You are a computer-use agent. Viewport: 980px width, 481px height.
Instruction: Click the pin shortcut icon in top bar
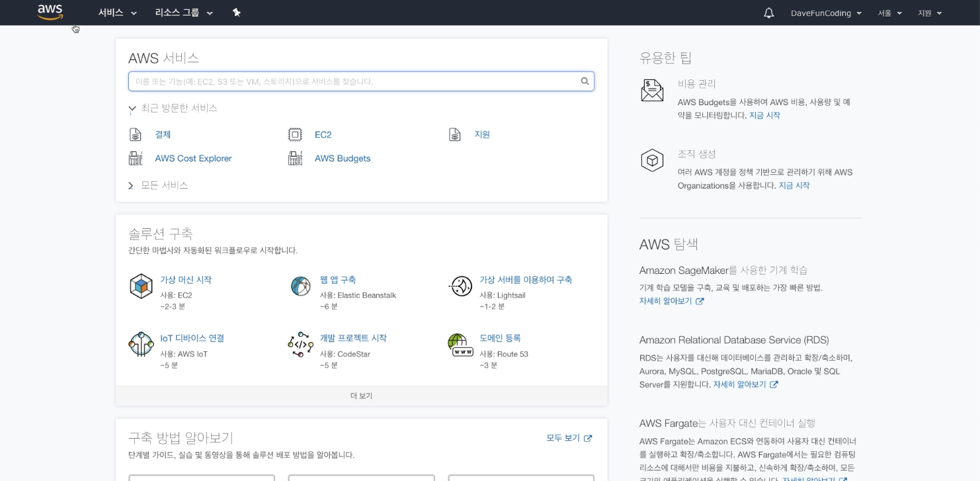pyautogui.click(x=237, y=13)
